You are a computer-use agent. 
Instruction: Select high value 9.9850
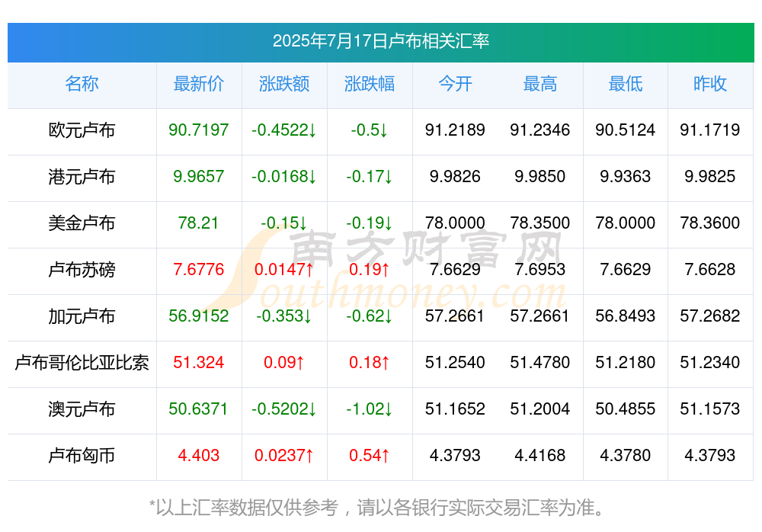pos(540,176)
